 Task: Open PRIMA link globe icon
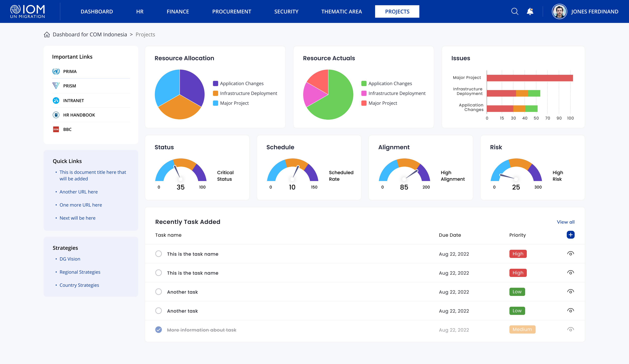pos(56,71)
